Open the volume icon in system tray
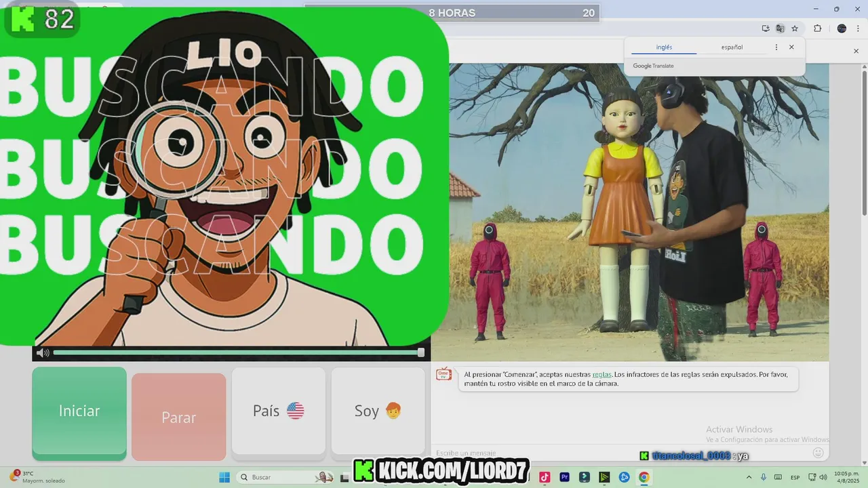868x488 pixels. (823, 477)
